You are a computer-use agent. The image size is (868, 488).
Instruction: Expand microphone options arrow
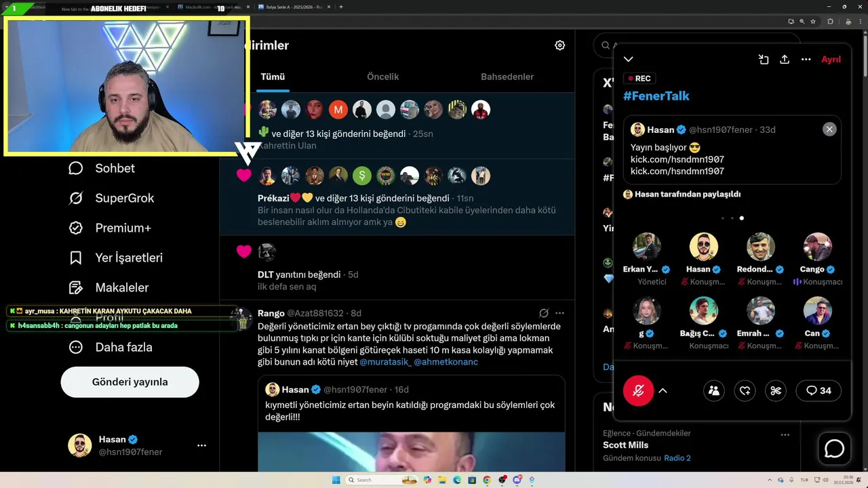click(663, 390)
